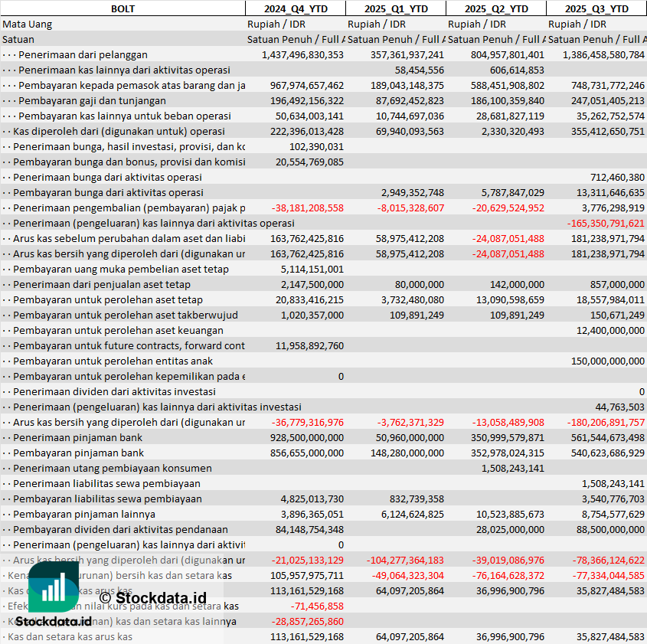The width and height of the screenshot is (647, 644).
Task: Click value 856,655,000,000
Action: coord(307,453)
